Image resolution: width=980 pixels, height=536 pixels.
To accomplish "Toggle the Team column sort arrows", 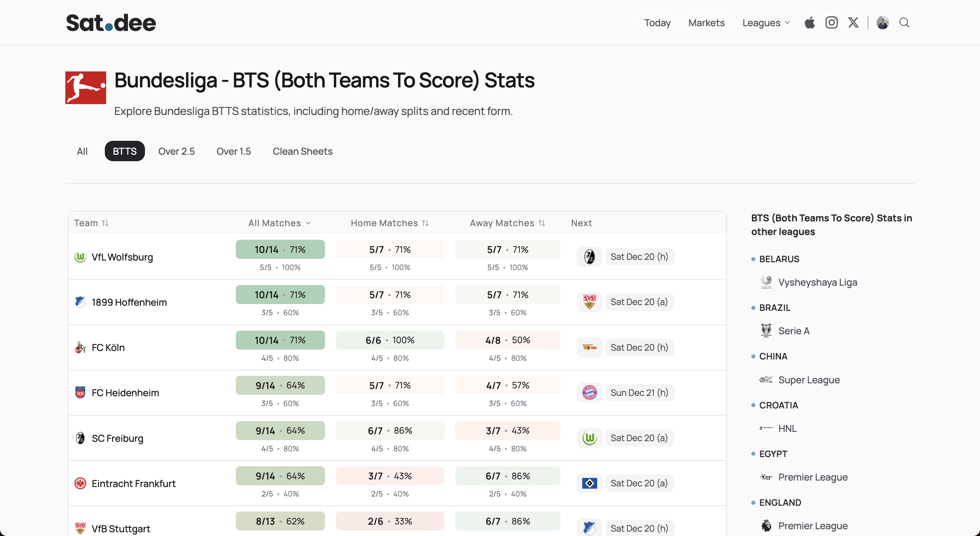I will pos(105,223).
